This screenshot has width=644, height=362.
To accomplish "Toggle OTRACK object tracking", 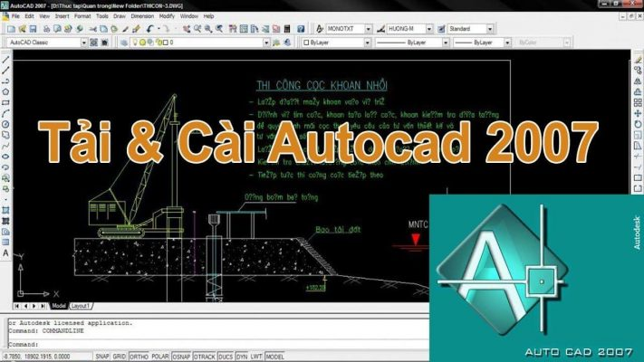I will 204,357.
